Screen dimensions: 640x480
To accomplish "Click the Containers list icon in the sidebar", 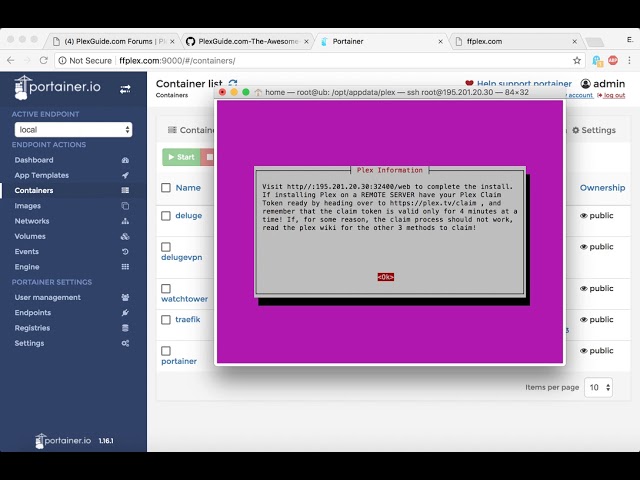I will point(125,190).
